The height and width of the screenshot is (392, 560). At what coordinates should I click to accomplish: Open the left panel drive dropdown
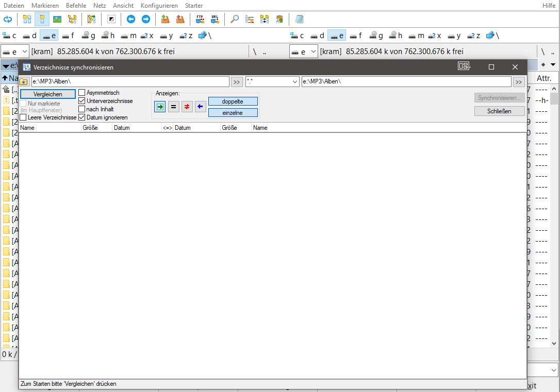click(x=25, y=52)
